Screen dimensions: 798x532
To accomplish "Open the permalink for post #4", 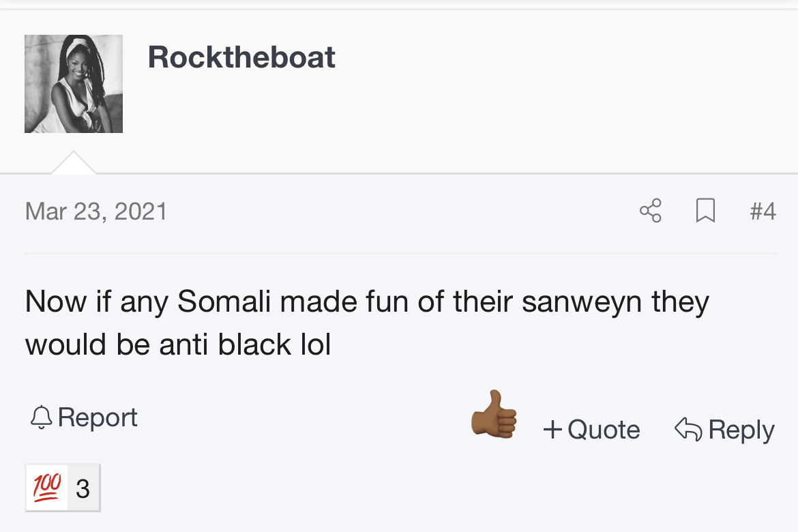I will pyautogui.click(x=763, y=211).
